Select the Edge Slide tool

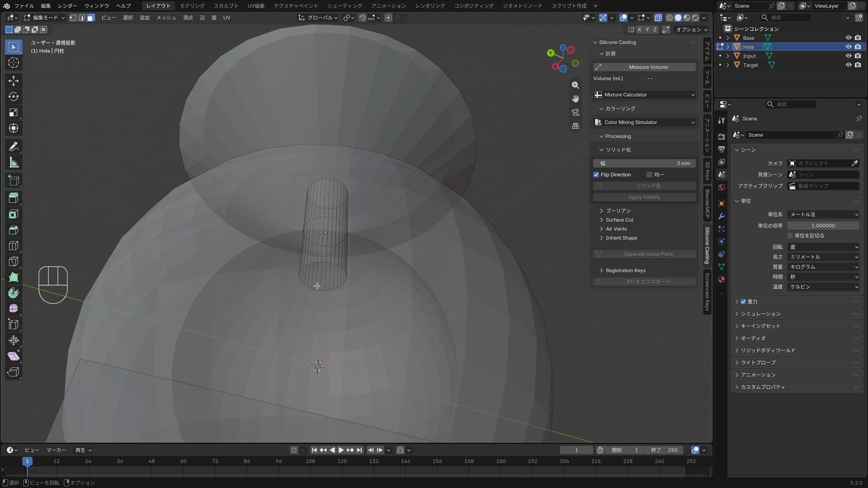14,324
